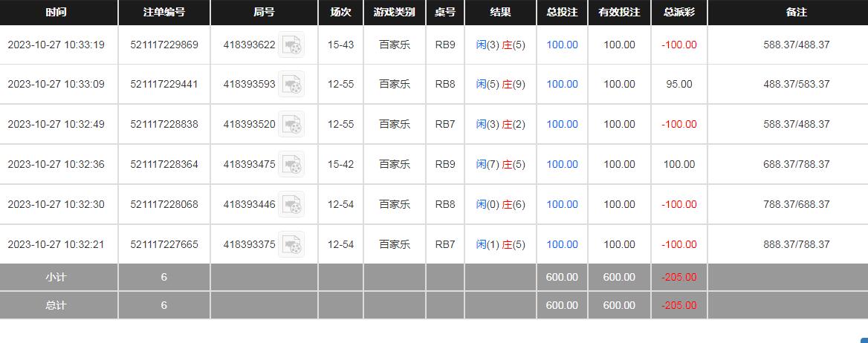Image resolution: width=868 pixels, height=343 pixels.
Task: Click replay icon next to 418393475
Action: (291, 165)
